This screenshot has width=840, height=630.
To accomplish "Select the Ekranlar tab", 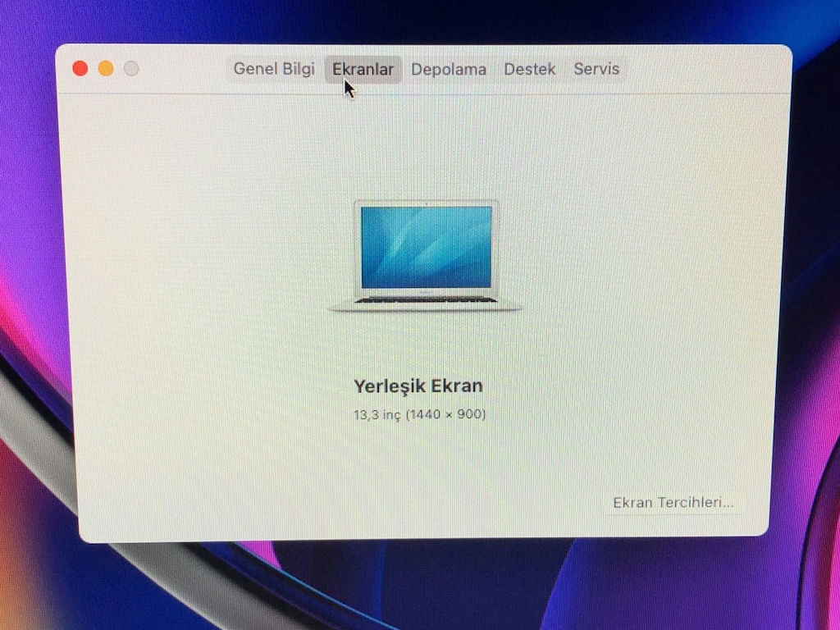I will click(x=363, y=69).
